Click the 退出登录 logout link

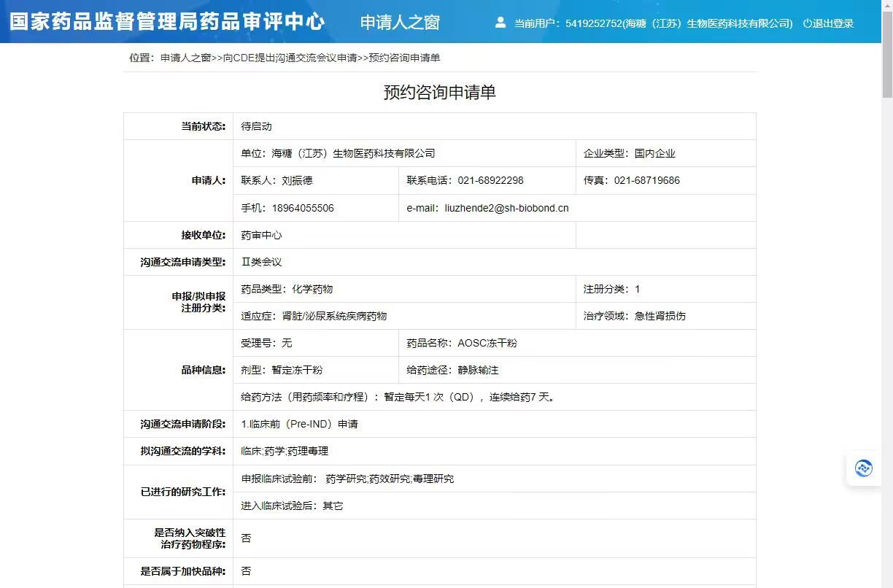point(833,23)
